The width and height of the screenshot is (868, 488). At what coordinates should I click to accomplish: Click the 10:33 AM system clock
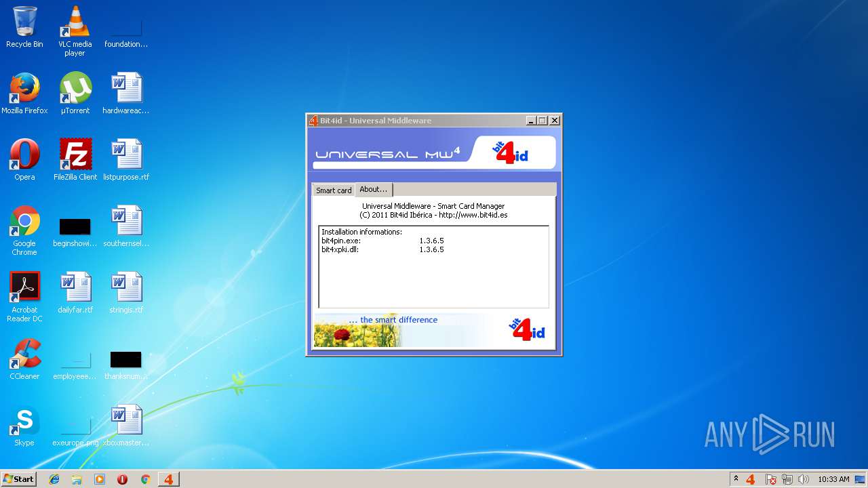click(833, 479)
